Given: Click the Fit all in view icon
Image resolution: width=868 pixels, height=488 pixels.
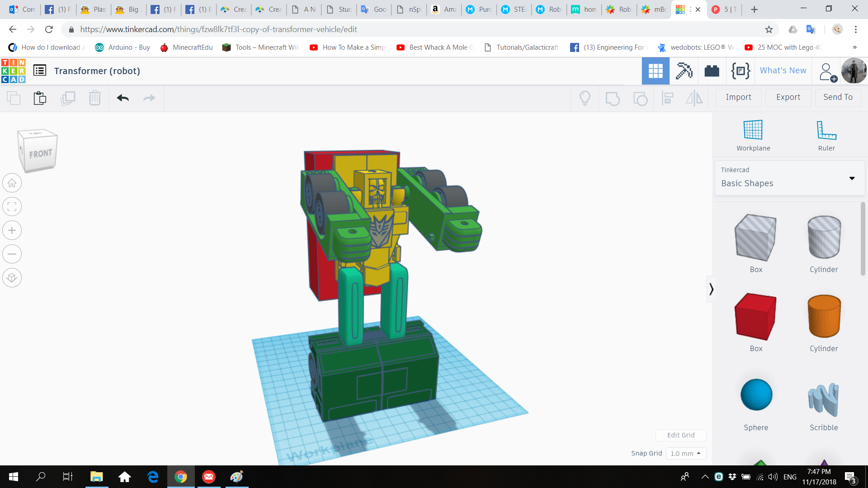Looking at the screenshot, I should (x=12, y=207).
